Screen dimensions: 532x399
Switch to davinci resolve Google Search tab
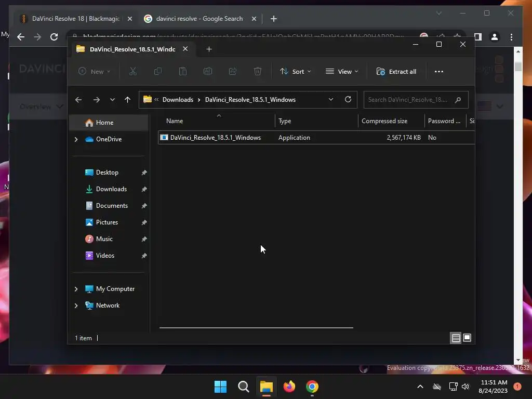[x=199, y=19]
